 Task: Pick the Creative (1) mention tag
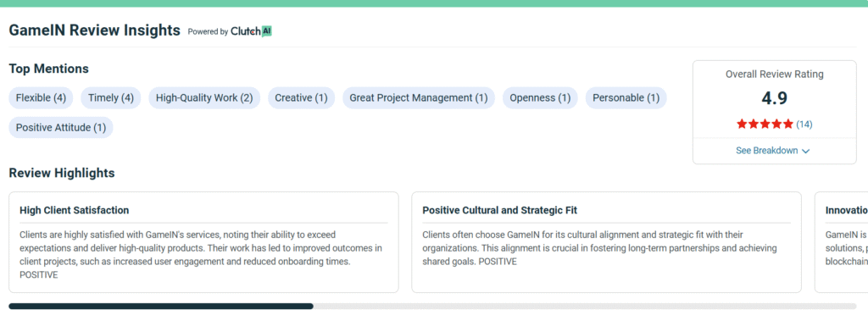301,98
